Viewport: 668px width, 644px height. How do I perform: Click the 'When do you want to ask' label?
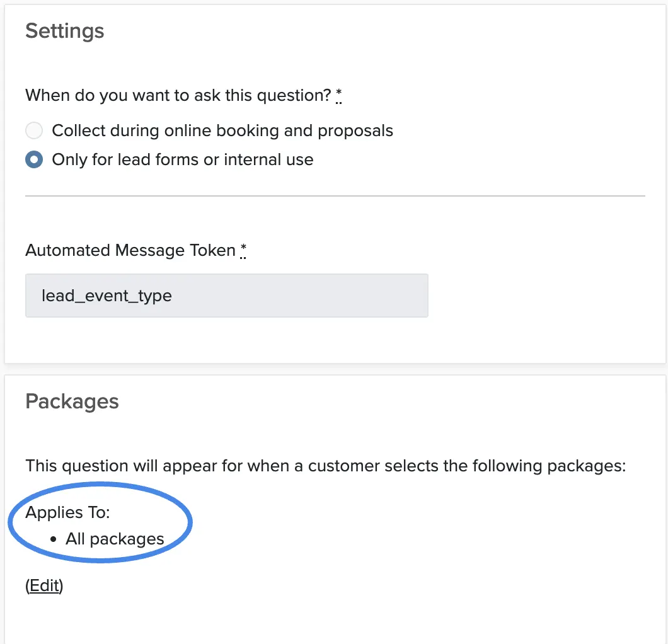[x=178, y=95]
